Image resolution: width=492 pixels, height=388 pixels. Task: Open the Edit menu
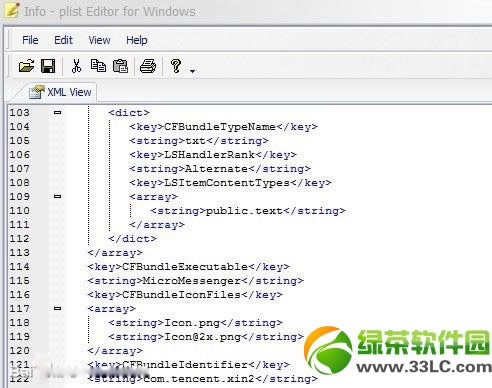63,40
